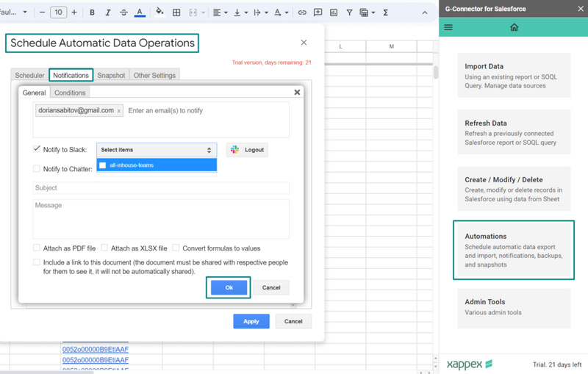This screenshot has width=588, height=374.
Task: Open functions sigma menu
Action: point(385,12)
